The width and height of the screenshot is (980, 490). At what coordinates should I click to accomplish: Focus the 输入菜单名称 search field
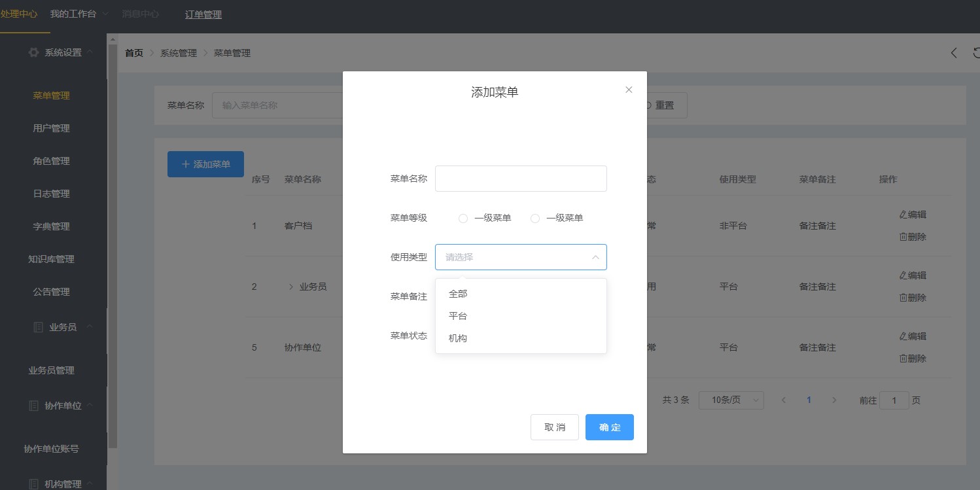click(x=278, y=105)
